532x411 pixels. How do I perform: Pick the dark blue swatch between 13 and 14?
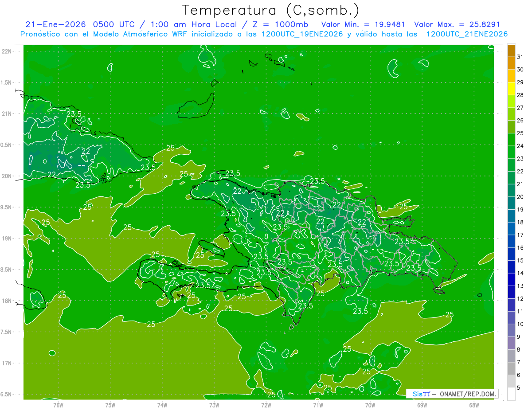coord(511,279)
